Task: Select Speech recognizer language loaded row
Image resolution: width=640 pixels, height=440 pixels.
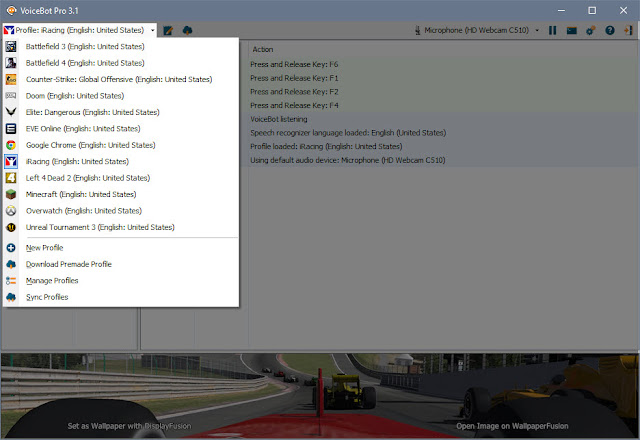Action: tap(443, 133)
